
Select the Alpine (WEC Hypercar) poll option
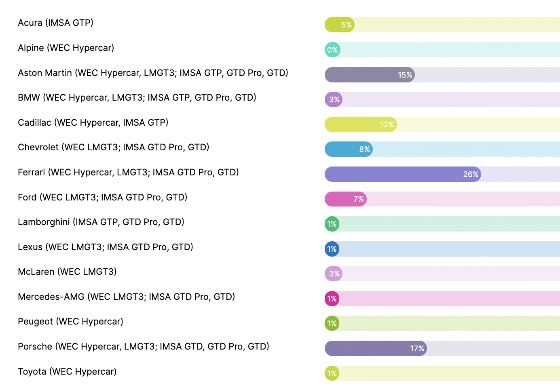(66, 48)
